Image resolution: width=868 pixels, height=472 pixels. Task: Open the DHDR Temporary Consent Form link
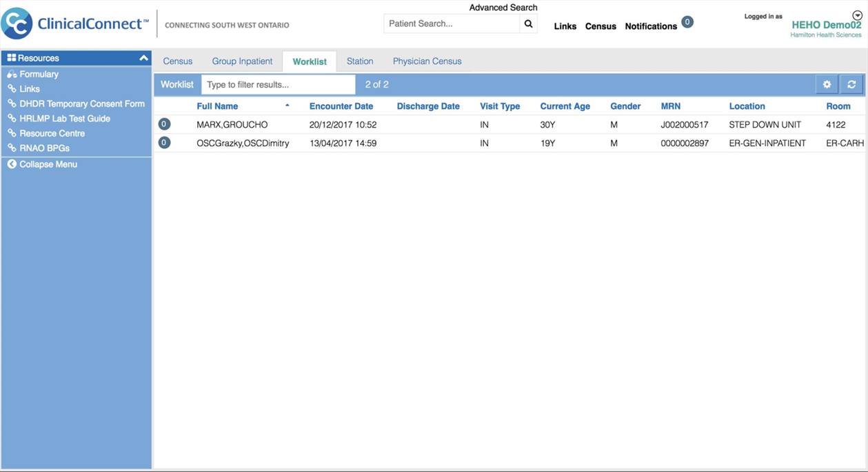(x=82, y=104)
